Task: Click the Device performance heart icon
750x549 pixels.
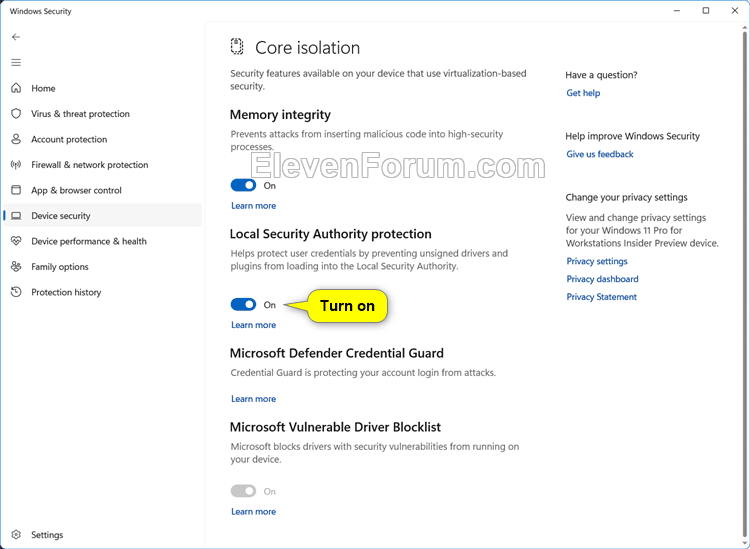Action: pos(16,241)
